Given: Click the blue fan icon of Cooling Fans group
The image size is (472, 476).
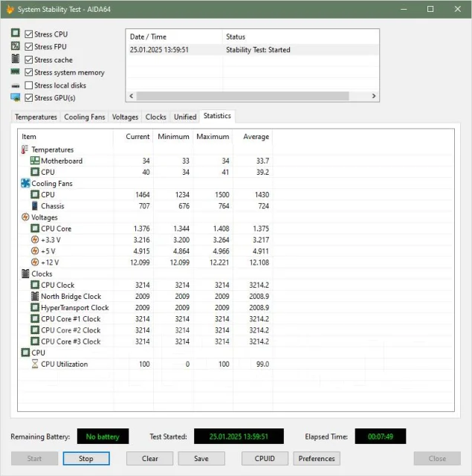Looking at the screenshot, I should (x=25, y=183).
